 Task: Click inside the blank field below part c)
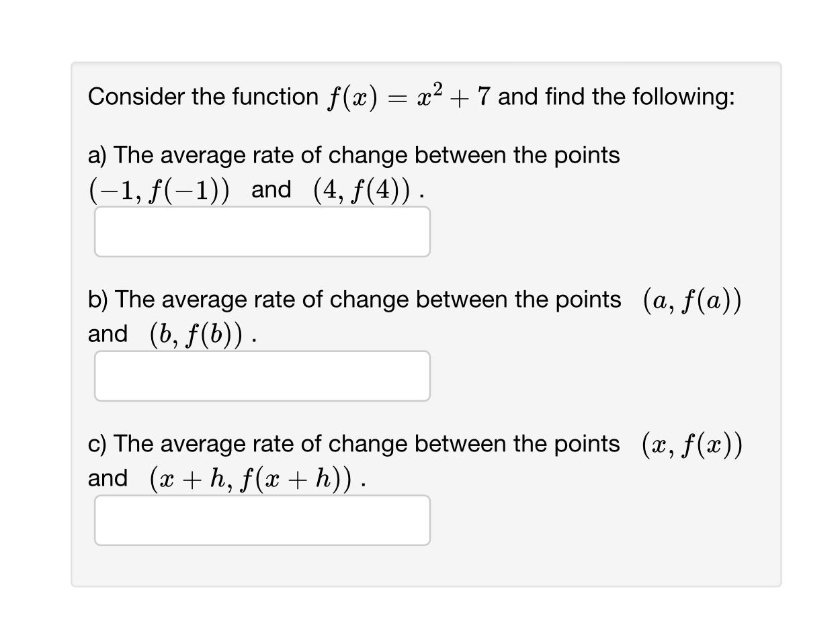coord(262,520)
